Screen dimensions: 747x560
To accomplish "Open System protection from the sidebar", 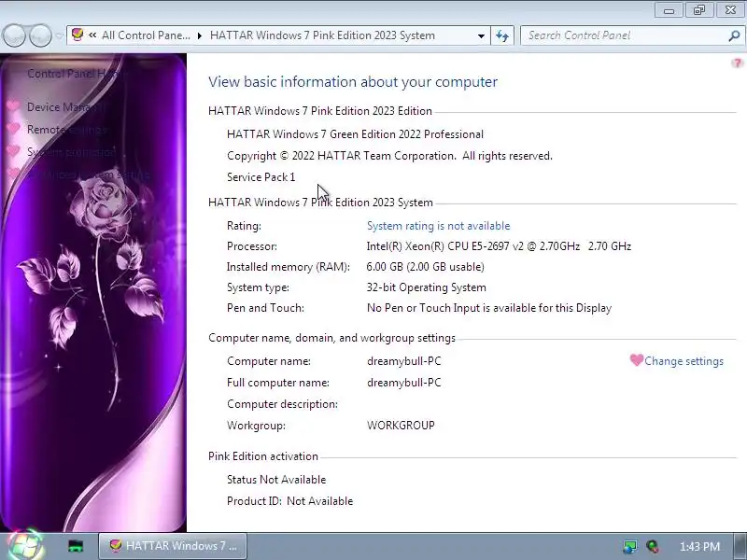I will click(x=72, y=152).
